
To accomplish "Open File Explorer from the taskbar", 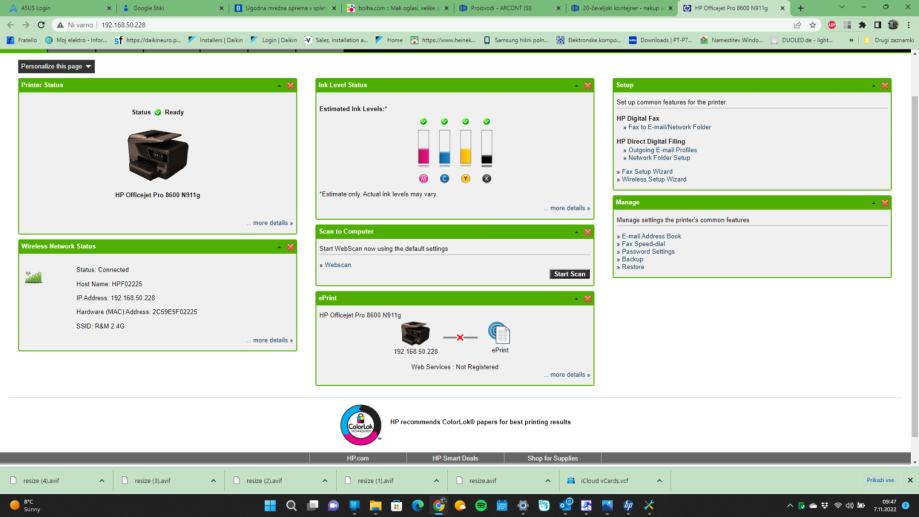I will tap(375, 505).
